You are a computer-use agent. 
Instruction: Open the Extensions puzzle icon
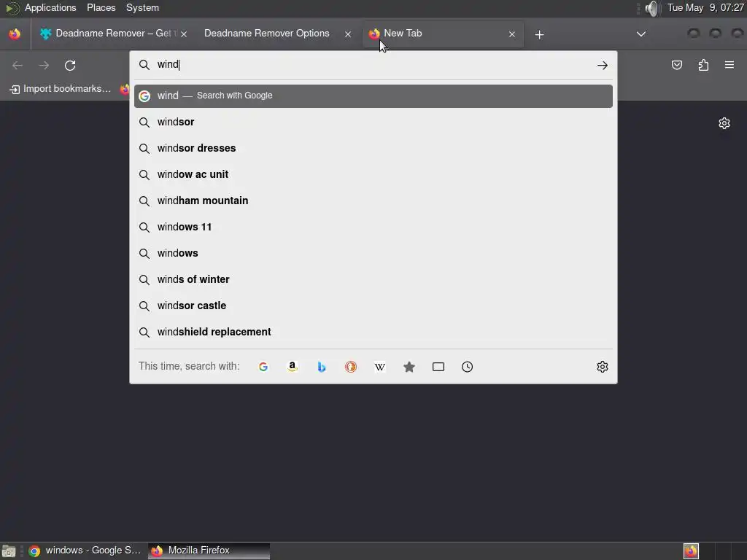(x=703, y=65)
